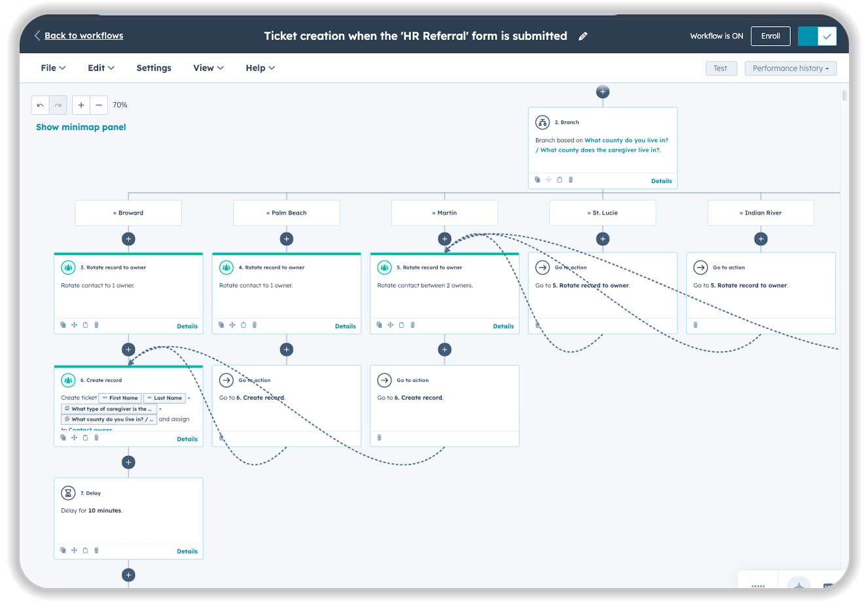Select the Indian River branch label
Screen dimensions: 868x609
(x=761, y=213)
